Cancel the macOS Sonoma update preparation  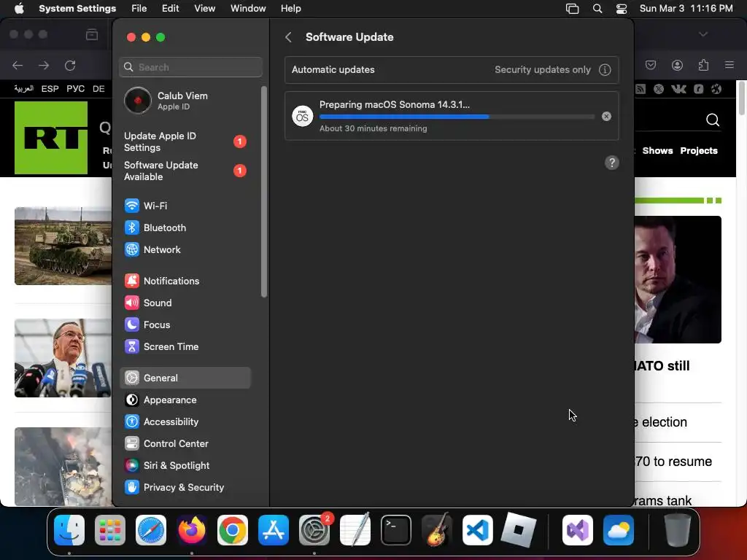606,116
